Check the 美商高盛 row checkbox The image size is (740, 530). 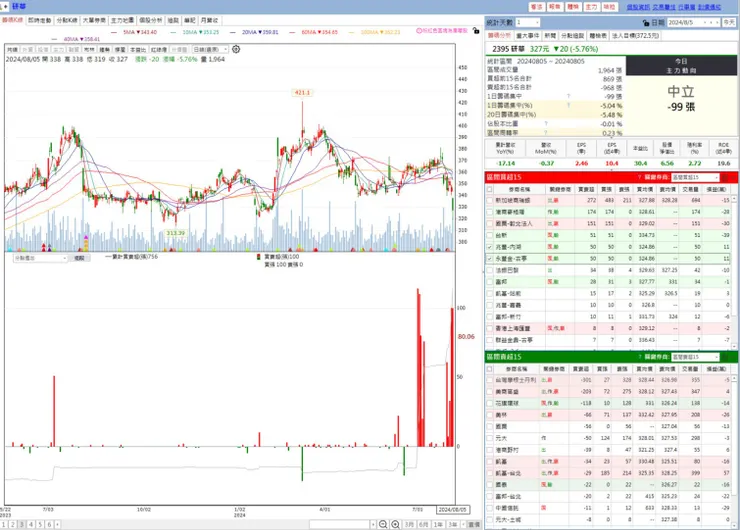click(490, 392)
